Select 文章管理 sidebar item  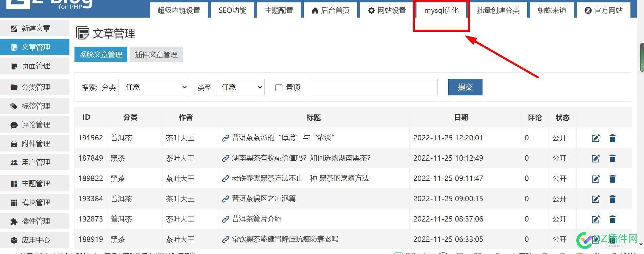coord(35,47)
